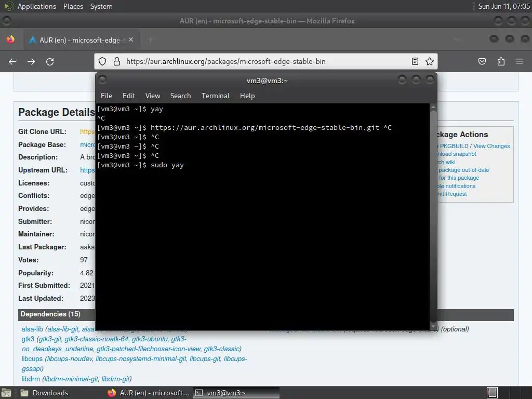This screenshot has width=532, height=399.
Task: Click the URL address field
Action: point(267,61)
